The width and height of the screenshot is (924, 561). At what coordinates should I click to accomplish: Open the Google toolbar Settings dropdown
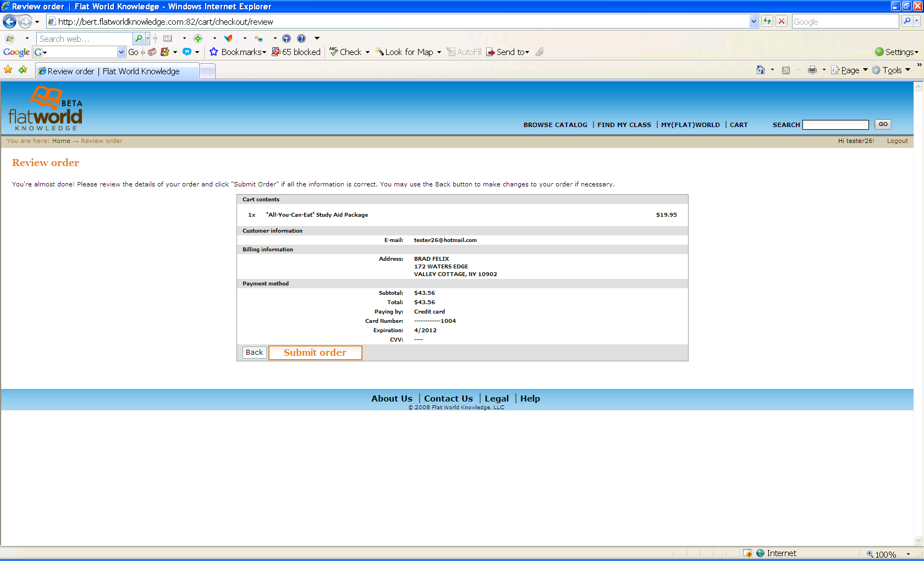pyautogui.click(x=897, y=52)
